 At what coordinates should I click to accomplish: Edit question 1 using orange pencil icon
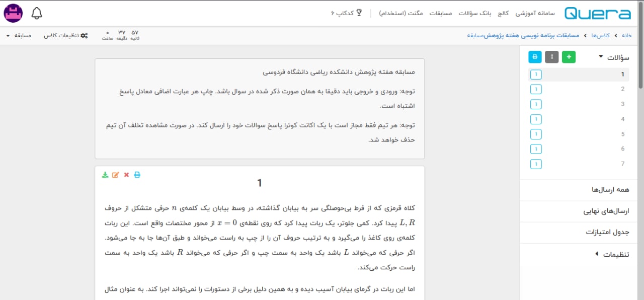(116, 175)
